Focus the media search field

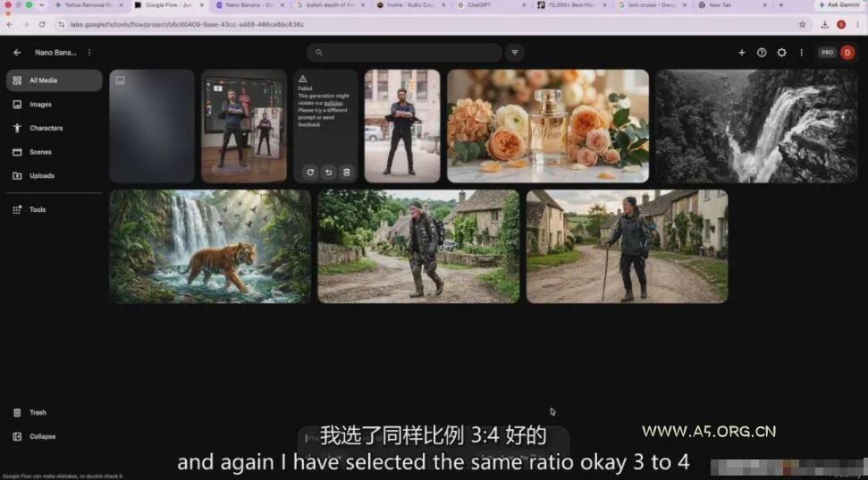pyautogui.click(x=405, y=53)
